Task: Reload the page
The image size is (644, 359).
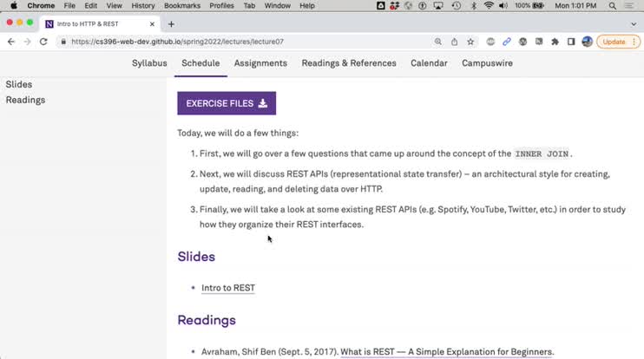Action: pyautogui.click(x=41, y=42)
